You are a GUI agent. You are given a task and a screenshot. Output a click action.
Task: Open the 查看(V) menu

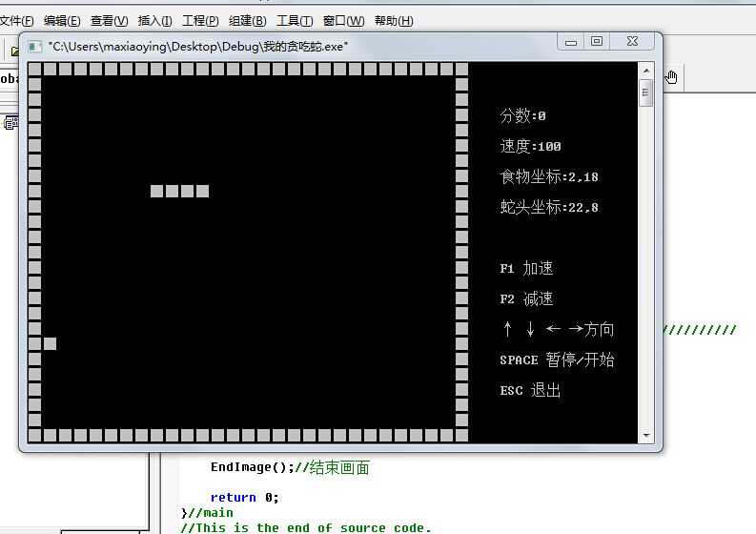(x=109, y=21)
